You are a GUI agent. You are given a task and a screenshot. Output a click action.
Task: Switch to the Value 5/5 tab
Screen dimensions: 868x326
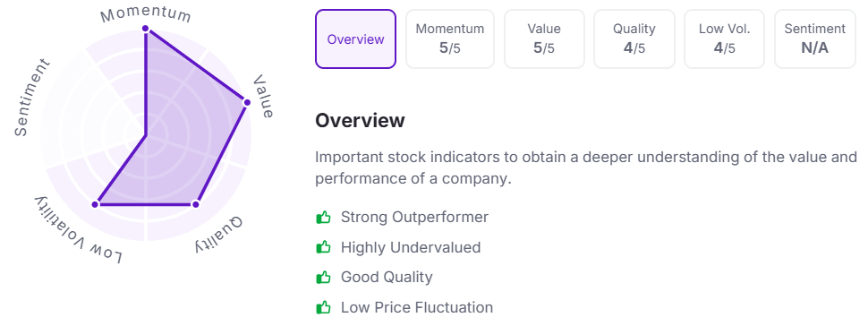point(543,39)
